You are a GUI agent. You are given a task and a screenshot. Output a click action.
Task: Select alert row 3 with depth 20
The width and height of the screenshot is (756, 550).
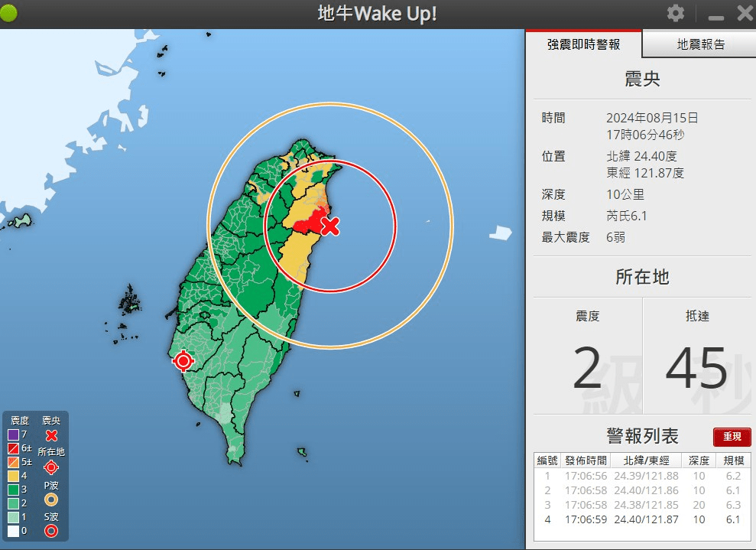click(642, 505)
